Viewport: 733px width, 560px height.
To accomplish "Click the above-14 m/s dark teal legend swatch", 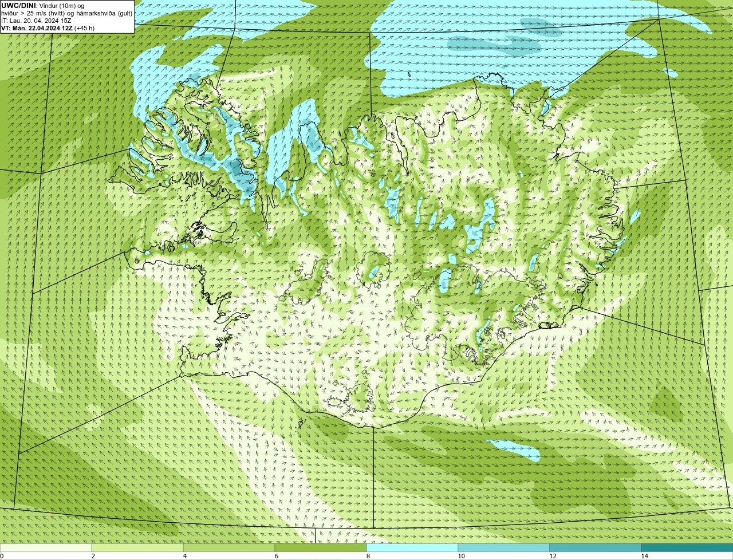I will pyautogui.click(x=687, y=547).
